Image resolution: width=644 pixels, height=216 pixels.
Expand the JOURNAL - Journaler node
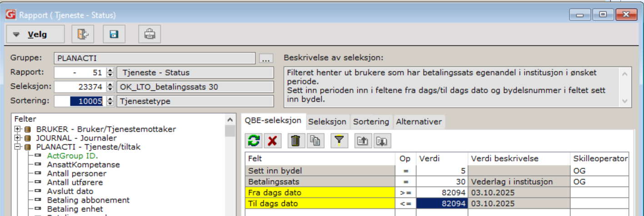point(18,138)
